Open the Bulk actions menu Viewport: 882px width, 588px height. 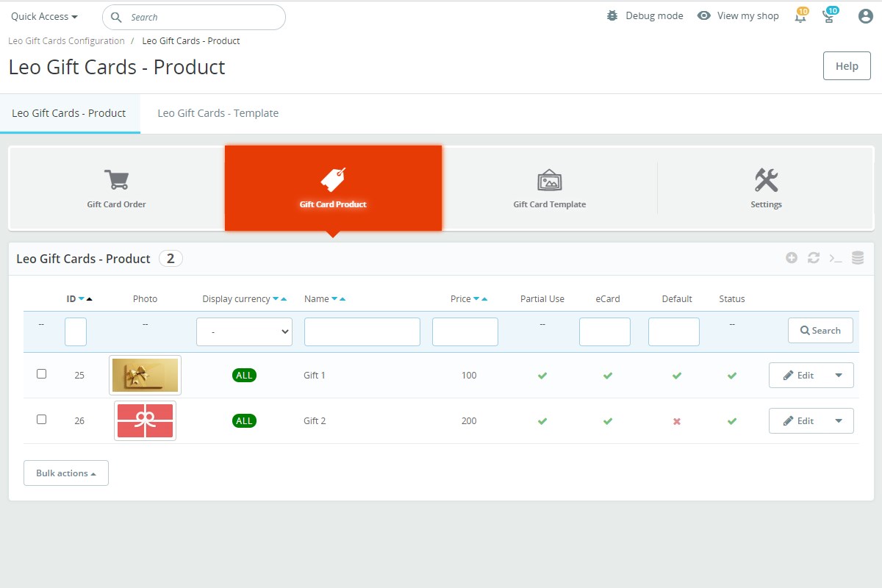(x=66, y=473)
